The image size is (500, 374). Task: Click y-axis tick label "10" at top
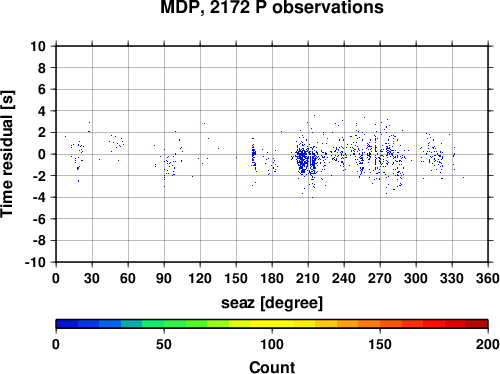(38, 46)
